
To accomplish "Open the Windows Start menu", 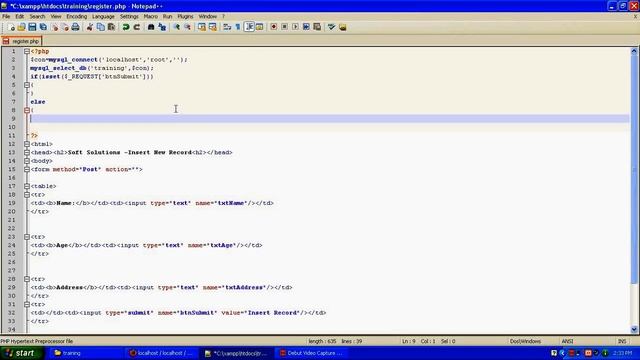I will (x=21, y=353).
